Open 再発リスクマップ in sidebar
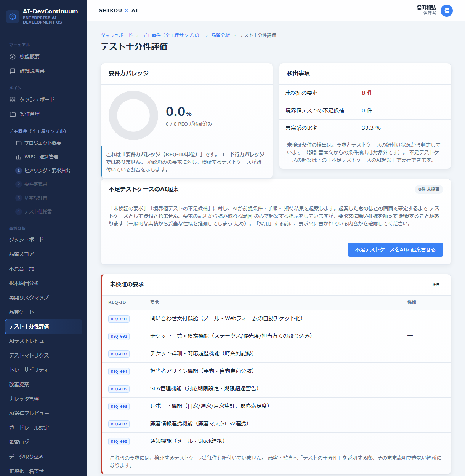The image size is (465, 476). click(x=43, y=298)
